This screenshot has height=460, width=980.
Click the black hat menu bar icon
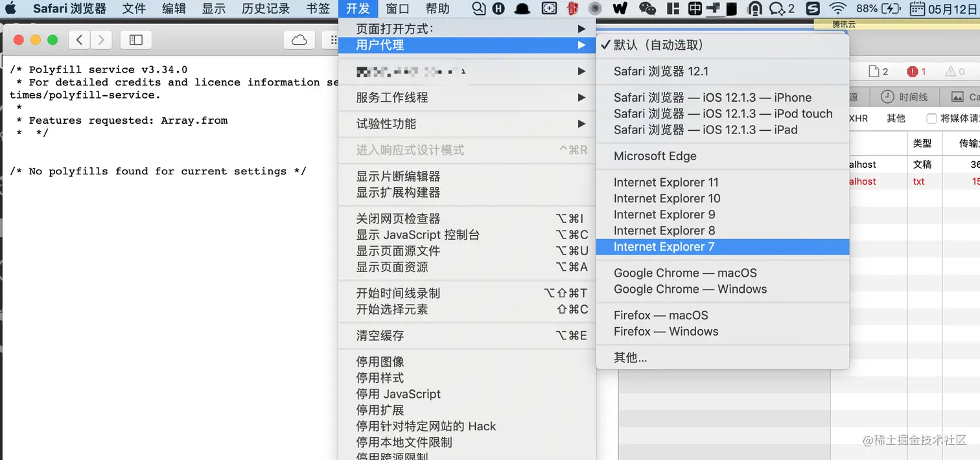click(x=522, y=9)
